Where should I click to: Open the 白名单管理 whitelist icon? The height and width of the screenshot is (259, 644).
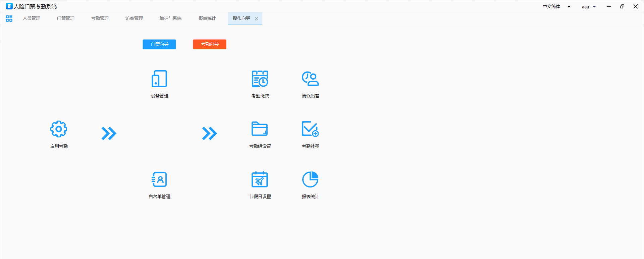click(159, 180)
